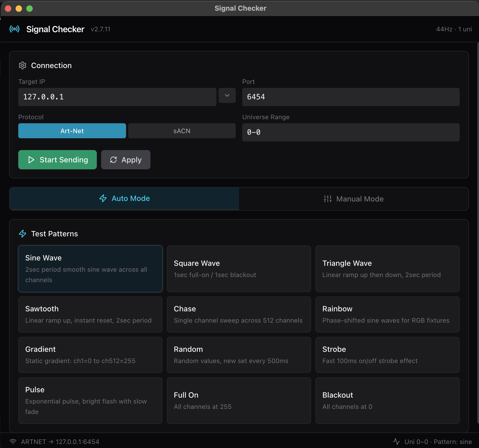Image resolution: width=479 pixels, height=448 pixels.
Task: Click the Uni 0–0 · Pattern: sine status
Action: coord(438,442)
